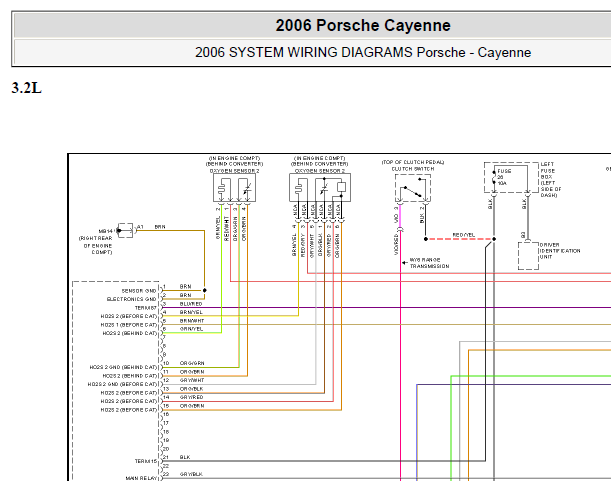This screenshot has width=611, height=481.
Task: Click the 'GRY/WHT' wire label at pin 12
Action: [192, 380]
